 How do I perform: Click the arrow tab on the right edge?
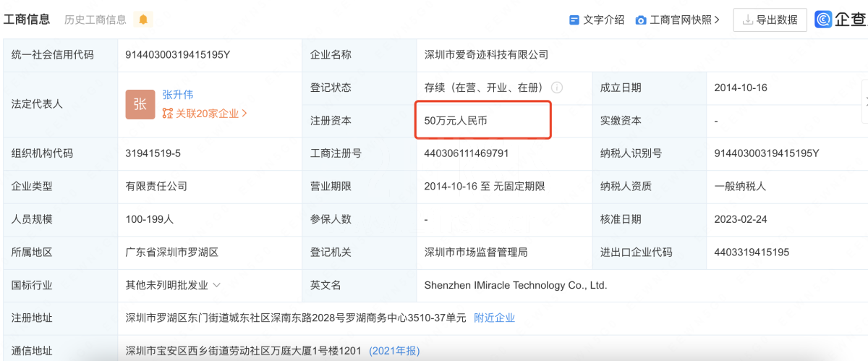(x=864, y=101)
